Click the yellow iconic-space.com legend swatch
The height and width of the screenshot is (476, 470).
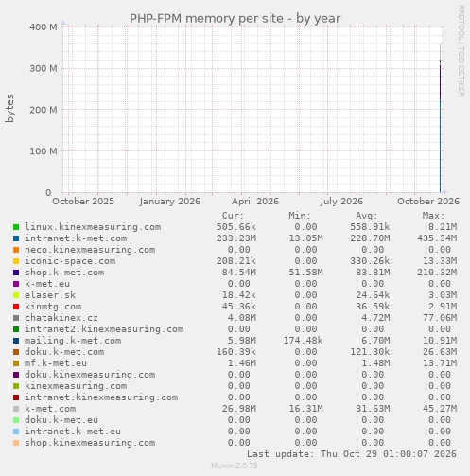point(16,261)
